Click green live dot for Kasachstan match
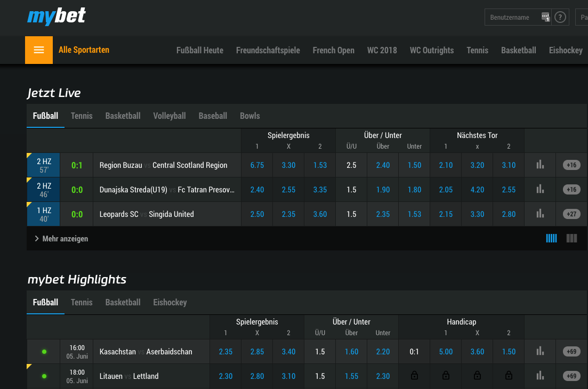 [x=44, y=352]
